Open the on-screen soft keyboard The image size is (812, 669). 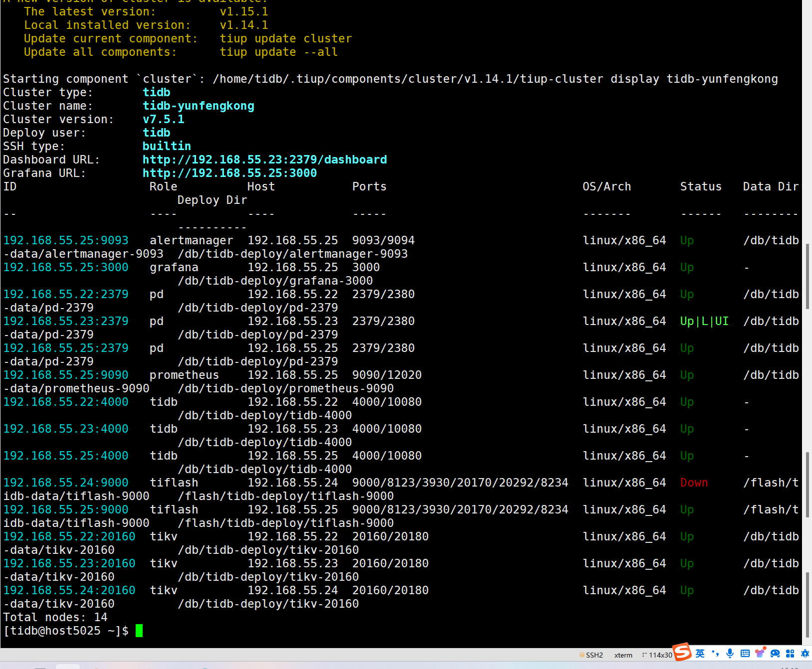[745, 654]
